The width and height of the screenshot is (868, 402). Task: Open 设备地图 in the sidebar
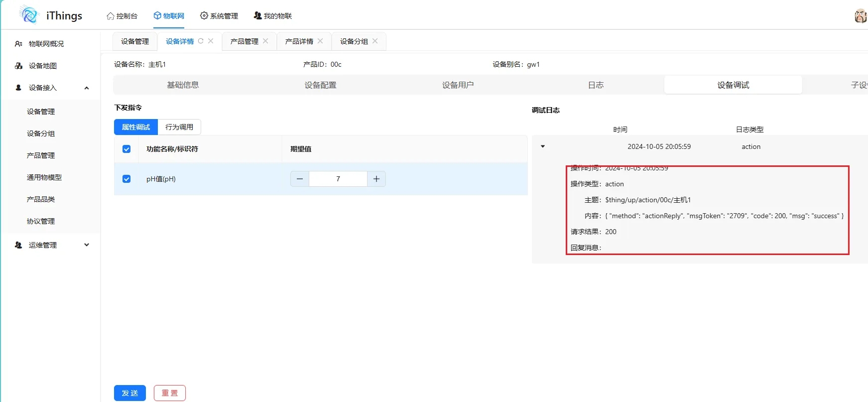click(x=42, y=66)
